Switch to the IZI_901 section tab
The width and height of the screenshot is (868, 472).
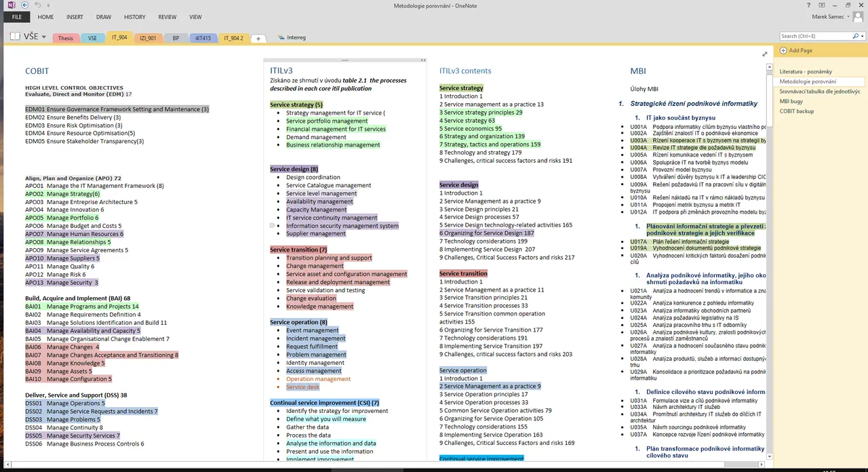[x=148, y=38]
